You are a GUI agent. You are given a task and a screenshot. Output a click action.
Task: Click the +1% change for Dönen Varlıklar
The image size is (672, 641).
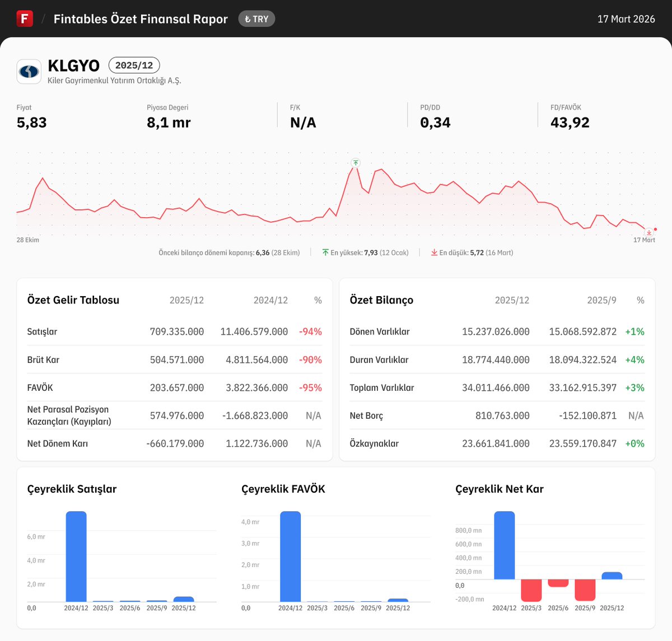tap(634, 331)
